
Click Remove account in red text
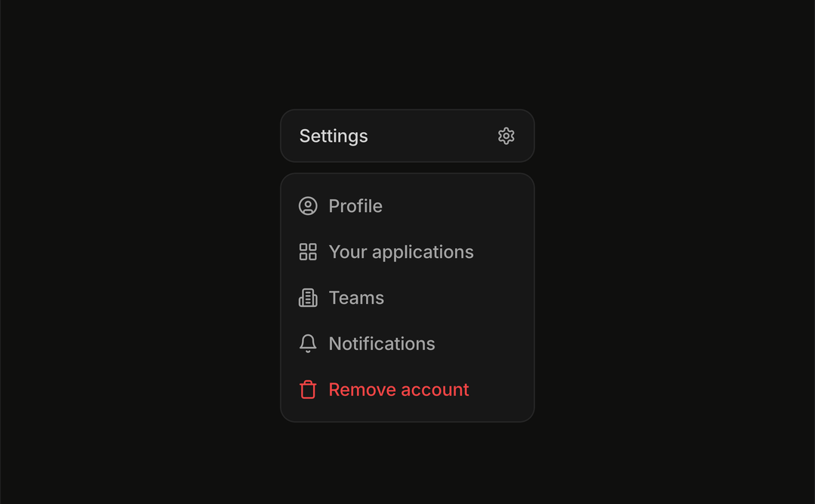(398, 389)
